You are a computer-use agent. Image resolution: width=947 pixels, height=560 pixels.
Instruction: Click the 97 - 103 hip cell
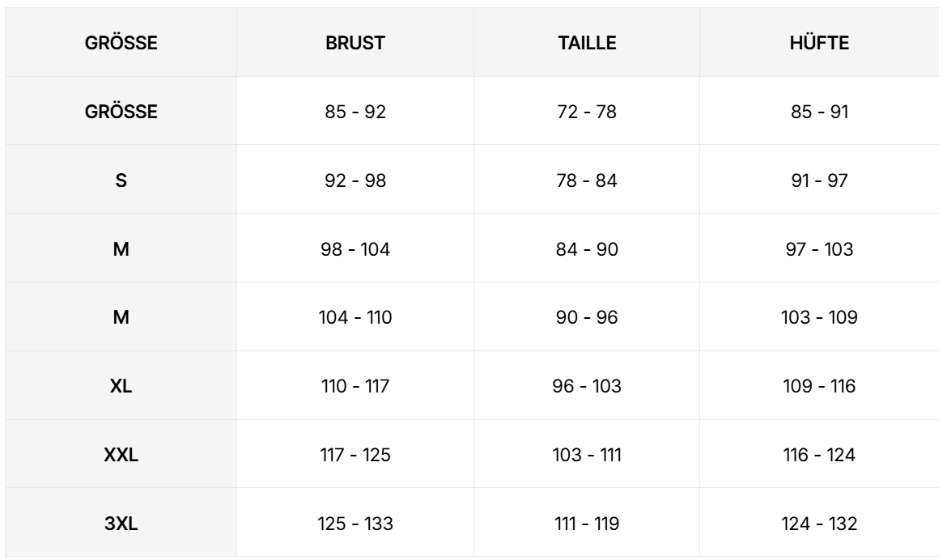(x=821, y=248)
